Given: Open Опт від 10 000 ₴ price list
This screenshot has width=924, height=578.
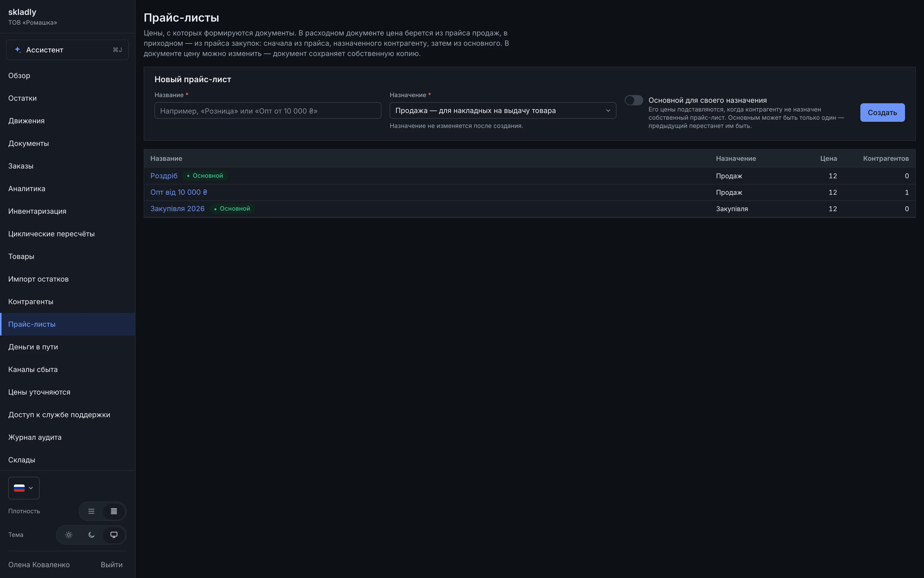Looking at the screenshot, I should click(179, 192).
